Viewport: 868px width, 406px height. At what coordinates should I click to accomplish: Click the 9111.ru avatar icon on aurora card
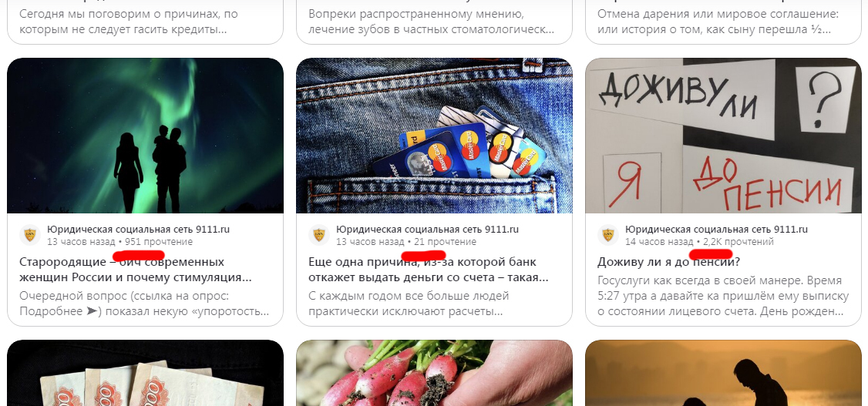[x=30, y=235]
